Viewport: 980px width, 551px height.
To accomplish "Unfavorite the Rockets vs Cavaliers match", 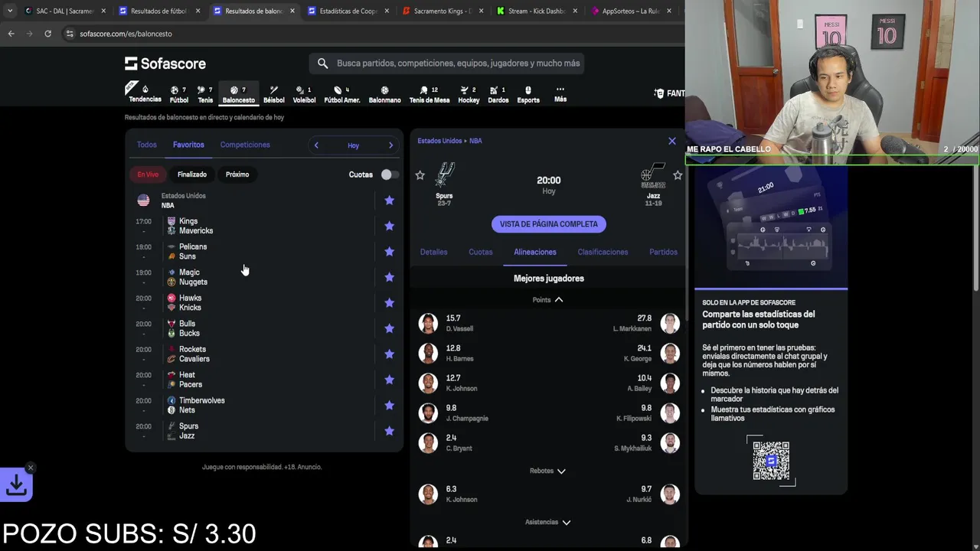I will coord(389,354).
